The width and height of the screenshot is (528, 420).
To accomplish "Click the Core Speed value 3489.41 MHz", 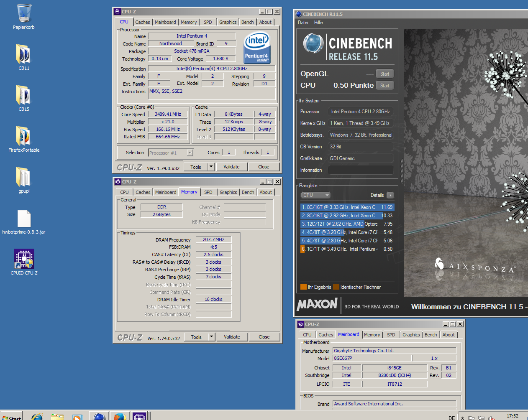I will 168,114.
